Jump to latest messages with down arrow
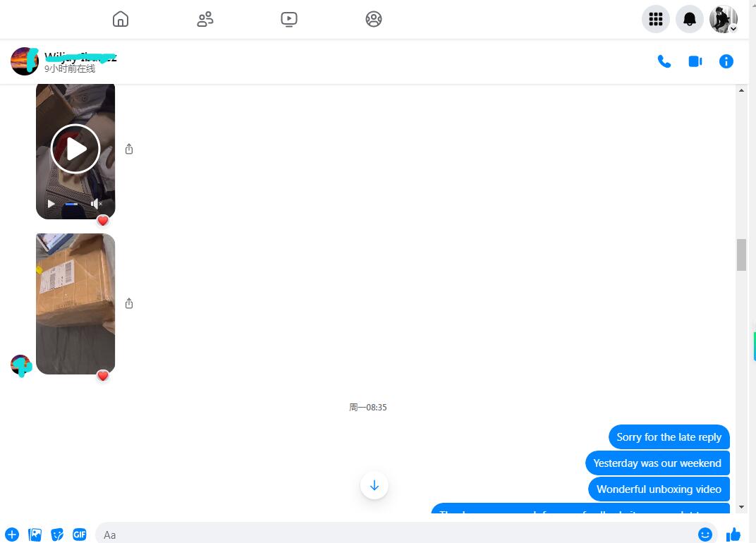 click(374, 485)
